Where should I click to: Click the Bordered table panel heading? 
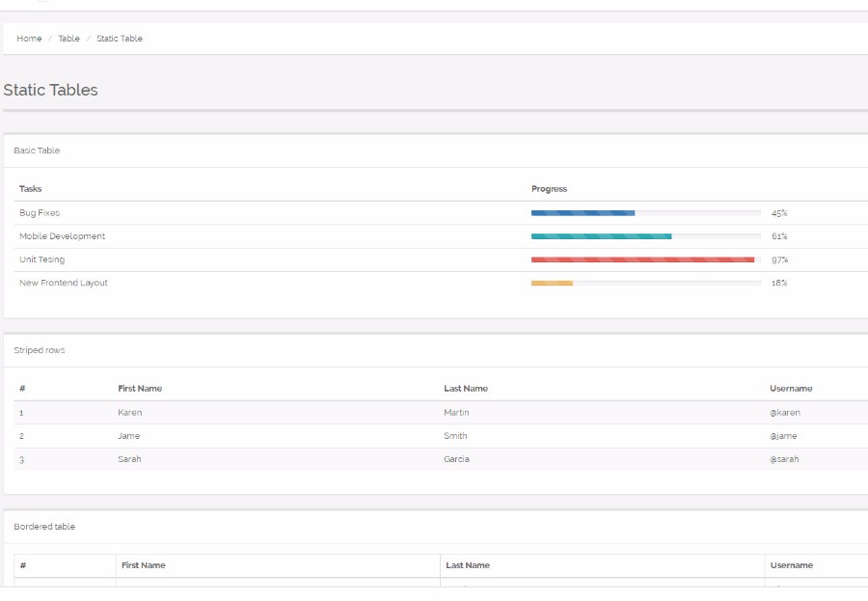tap(44, 526)
